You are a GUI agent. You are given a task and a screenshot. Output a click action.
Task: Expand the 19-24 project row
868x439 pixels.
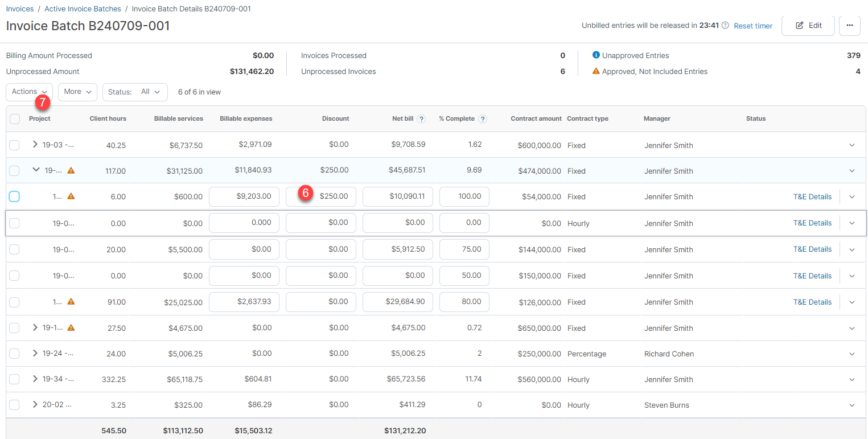point(35,353)
